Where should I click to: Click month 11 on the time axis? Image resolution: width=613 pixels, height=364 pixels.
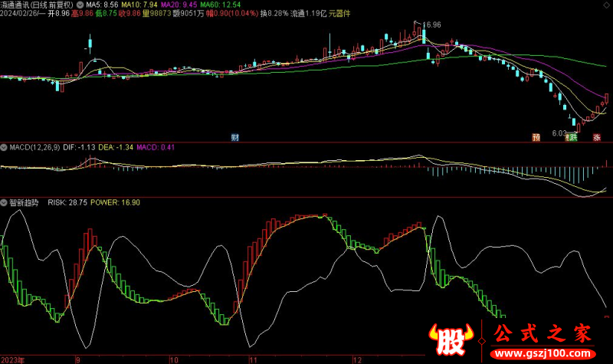click(254, 359)
